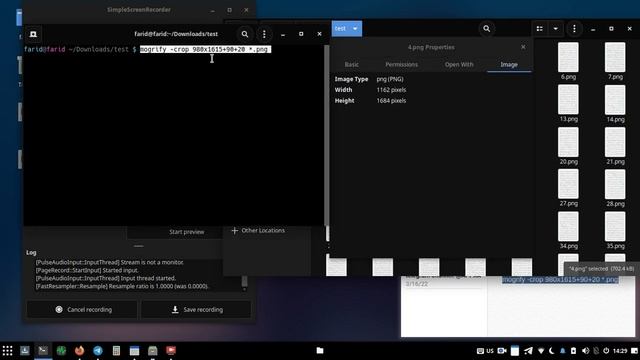This screenshot has height=360, width=640.
Task: Click the new tab icon in terminal header
Action: [33, 34]
